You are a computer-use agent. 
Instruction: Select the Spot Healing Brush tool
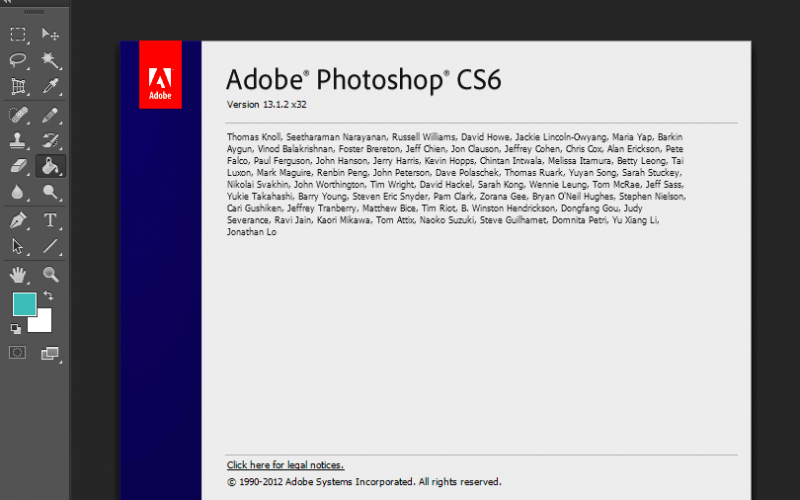[x=18, y=115]
